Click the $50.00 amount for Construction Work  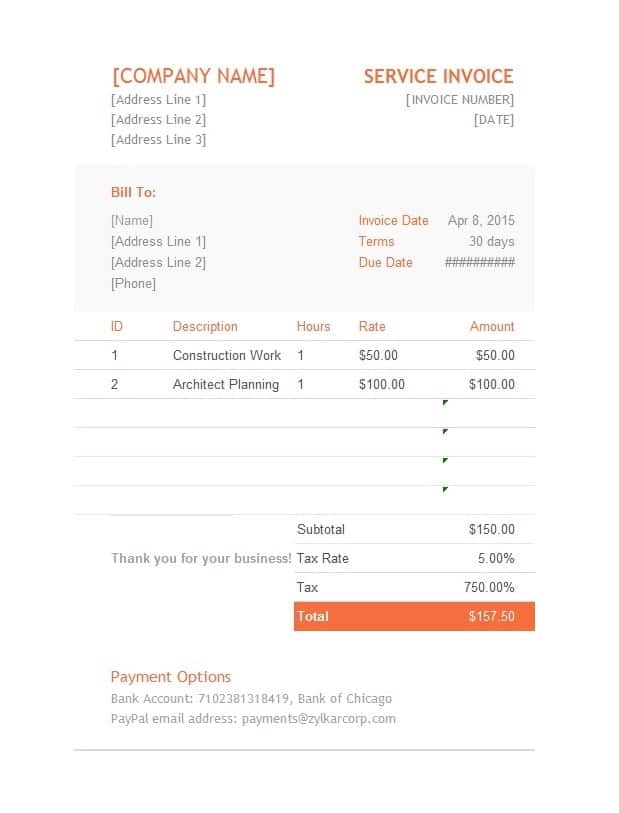(x=495, y=355)
